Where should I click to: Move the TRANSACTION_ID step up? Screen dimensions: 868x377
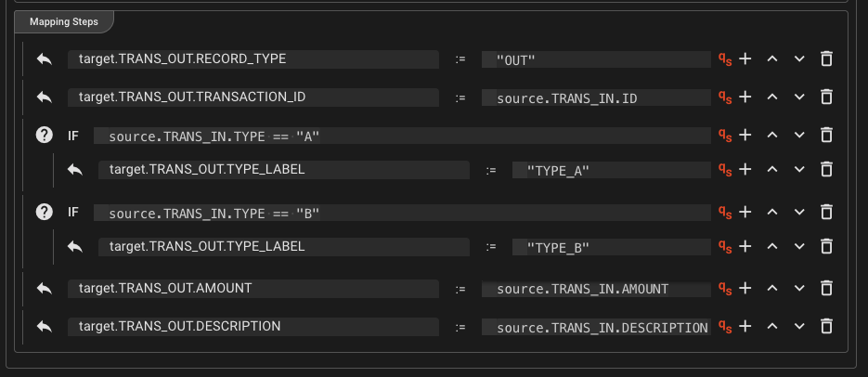coord(771,97)
